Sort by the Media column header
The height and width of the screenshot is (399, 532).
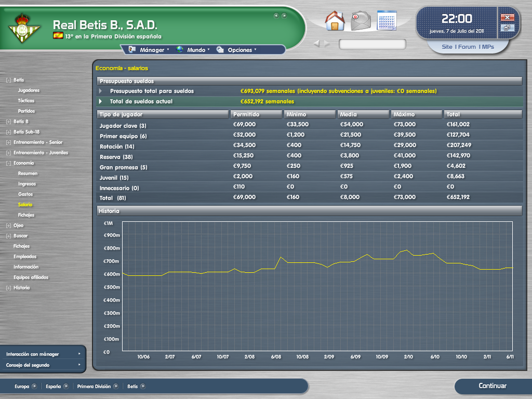click(x=363, y=114)
